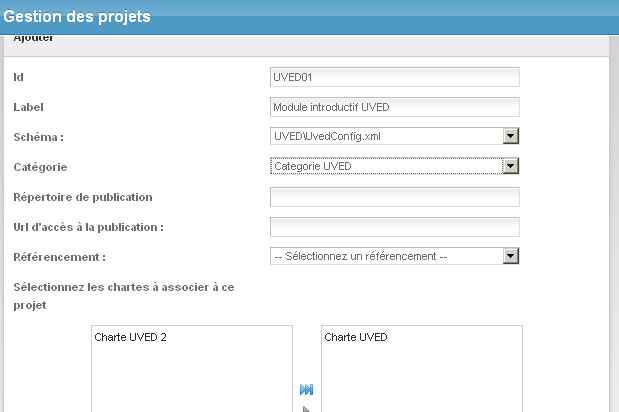Click the single arrow icon below the double arrow
The height and width of the screenshot is (412, 619).
(306, 408)
